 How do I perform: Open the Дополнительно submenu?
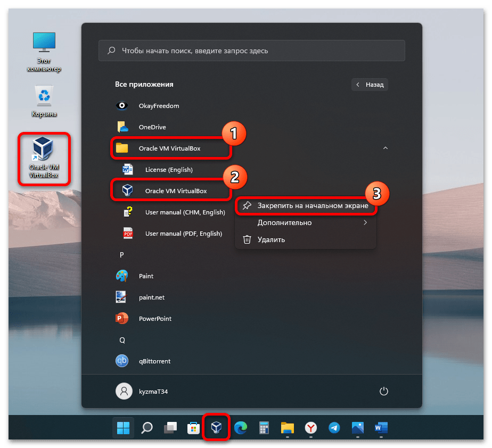pyautogui.click(x=306, y=222)
